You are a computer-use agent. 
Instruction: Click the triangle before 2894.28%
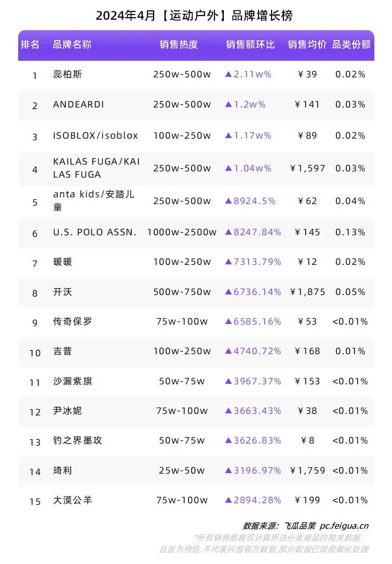pos(228,500)
